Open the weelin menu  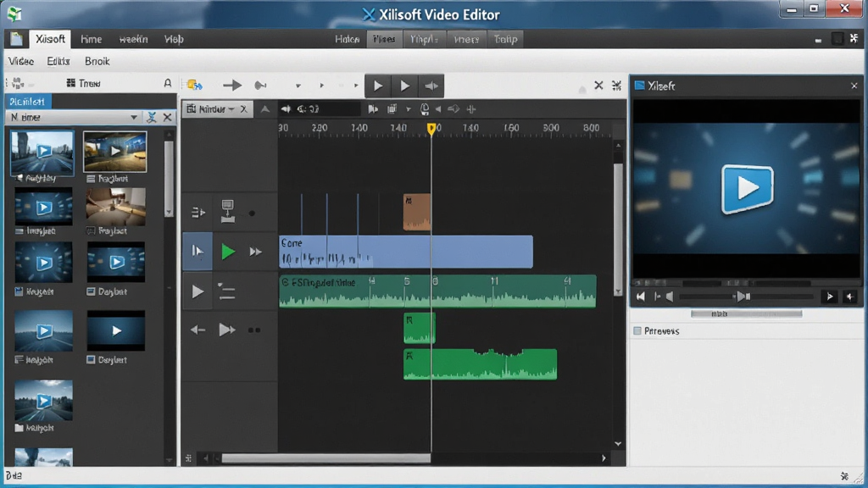click(133, 39)
